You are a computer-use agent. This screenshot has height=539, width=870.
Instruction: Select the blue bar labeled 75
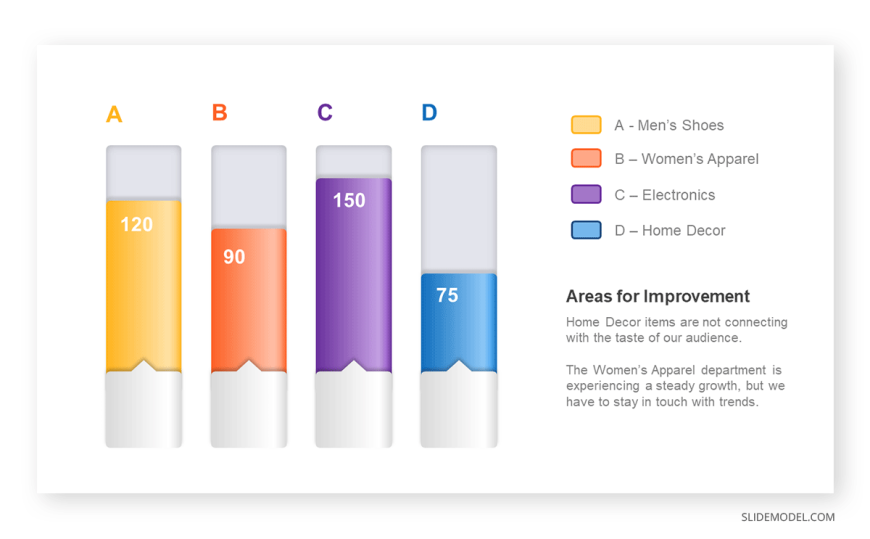[459, 323]
